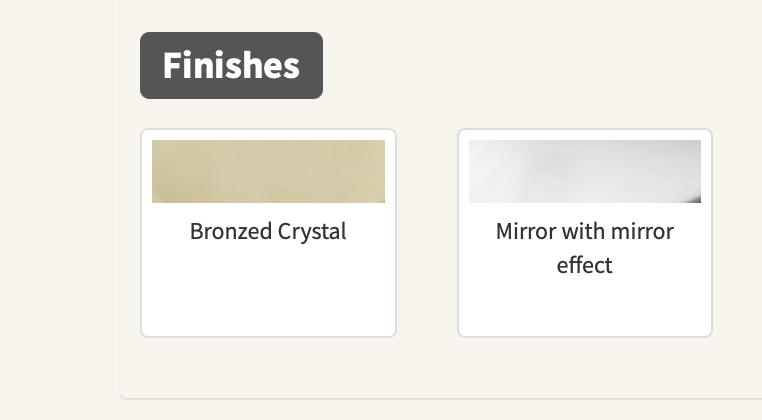762x420 pixels.
Task: Click the Bronzed Crystal color swatch
Action: (x=268, y=171)
